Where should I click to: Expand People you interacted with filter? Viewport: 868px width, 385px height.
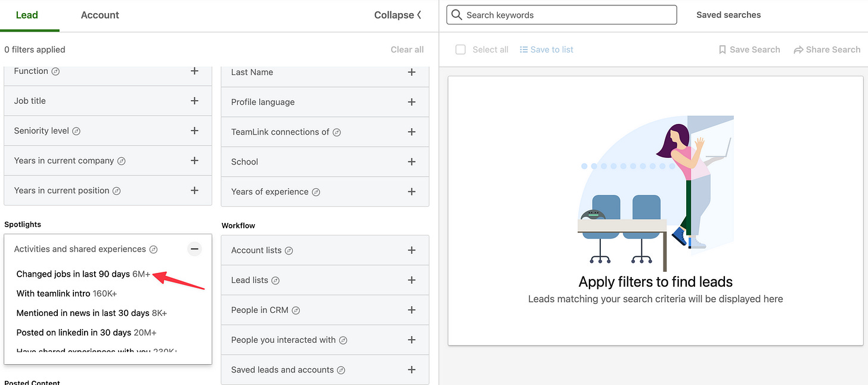[411, 340]
